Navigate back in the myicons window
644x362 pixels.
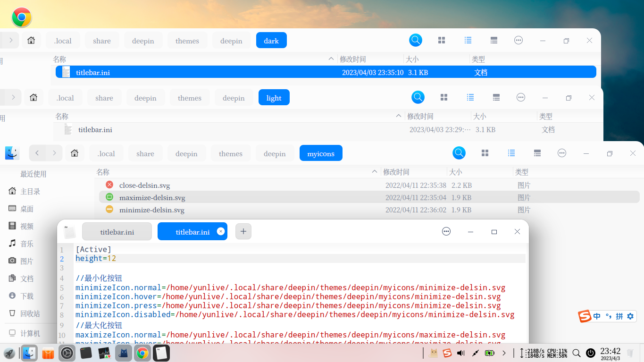point(37,153)
